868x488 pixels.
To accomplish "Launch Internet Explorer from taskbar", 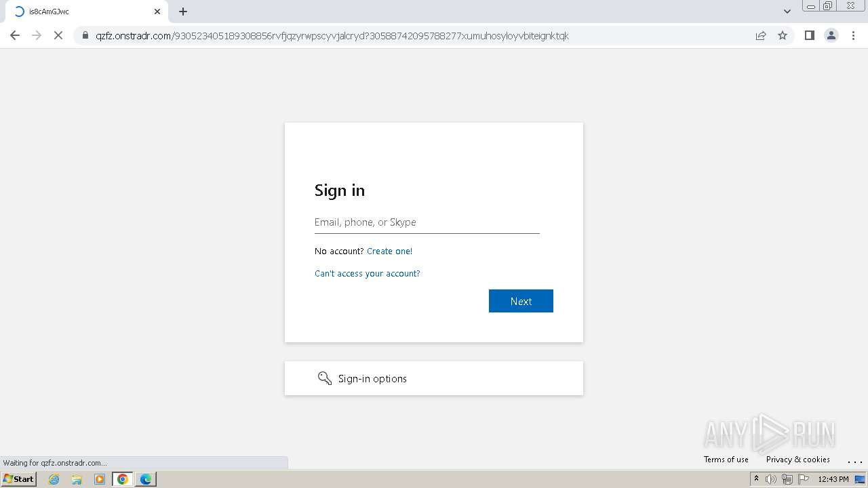I will (54, 479).
